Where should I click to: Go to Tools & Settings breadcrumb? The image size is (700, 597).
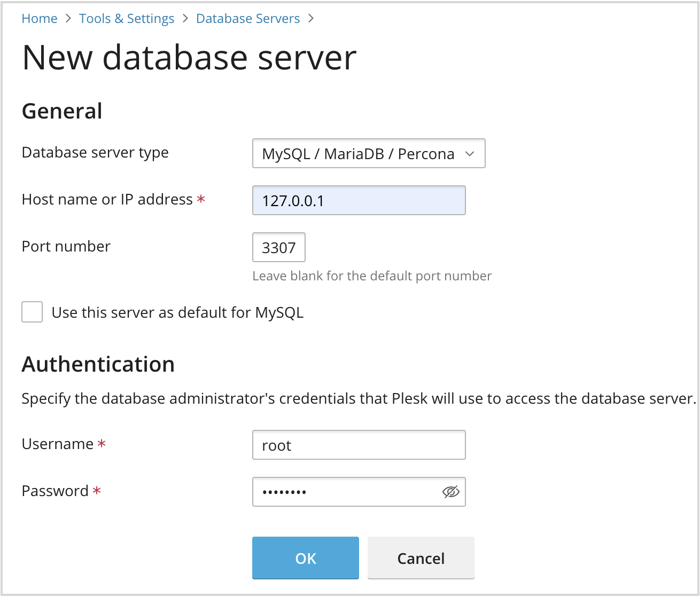click(126, 19)
